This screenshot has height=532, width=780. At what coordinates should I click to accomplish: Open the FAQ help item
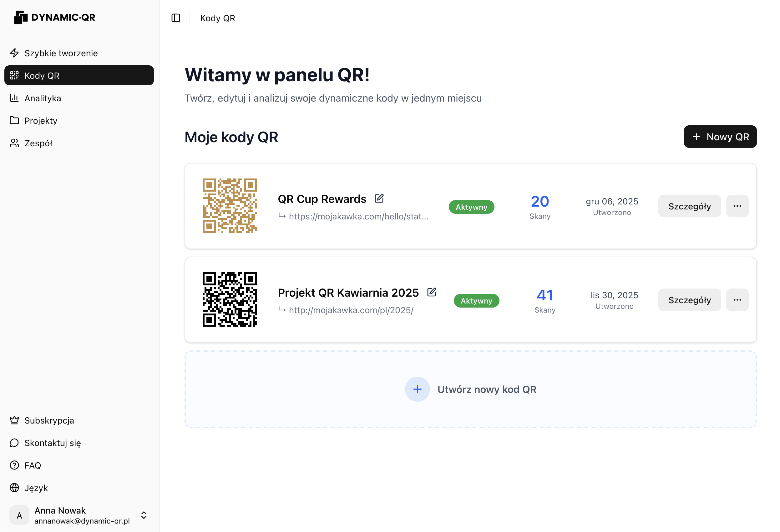(33, 465)
